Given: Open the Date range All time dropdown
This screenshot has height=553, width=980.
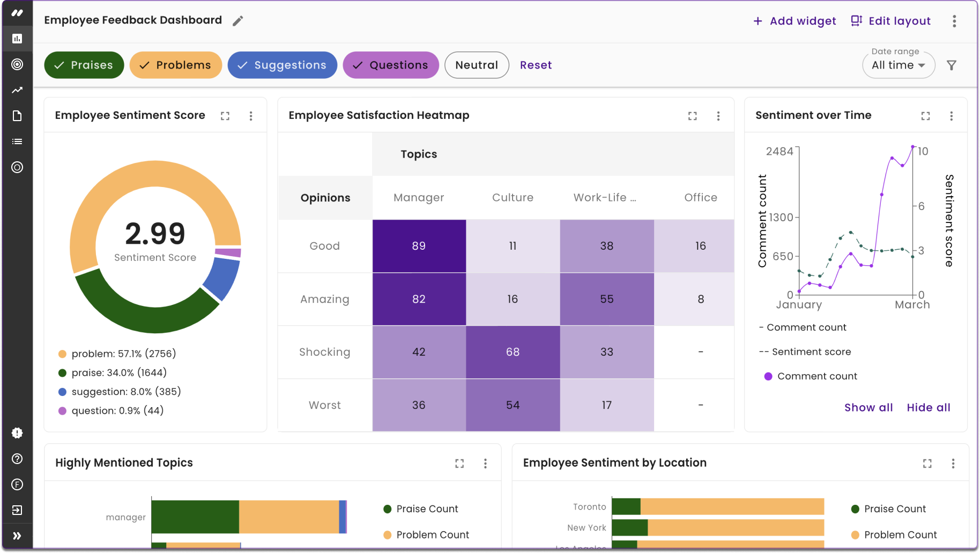Looking at the screenshot, I should coord(899,65).
